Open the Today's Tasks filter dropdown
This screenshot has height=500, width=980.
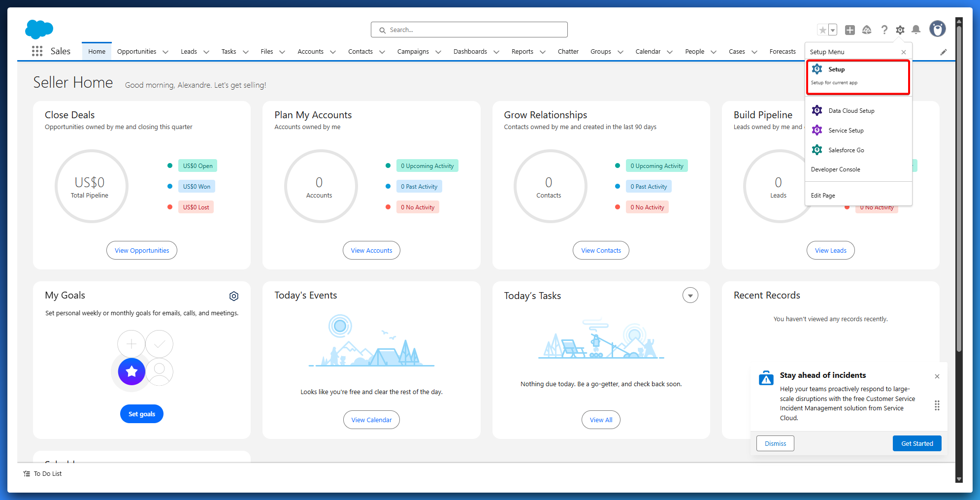click(x=690, y=295)
